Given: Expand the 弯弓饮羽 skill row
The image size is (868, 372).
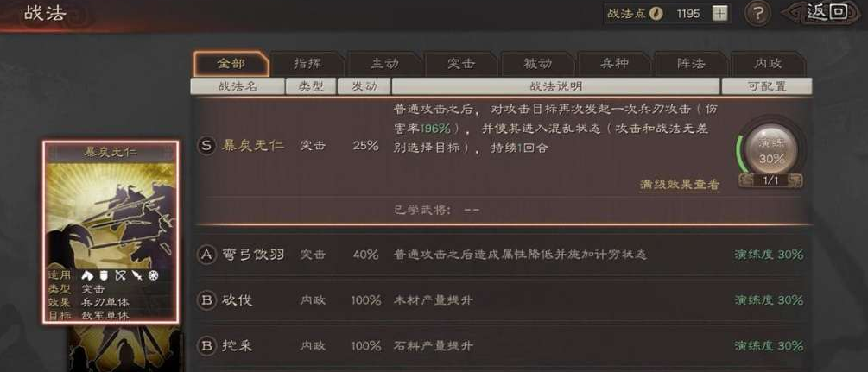Looking at the screenshot, I should (502, 255).
